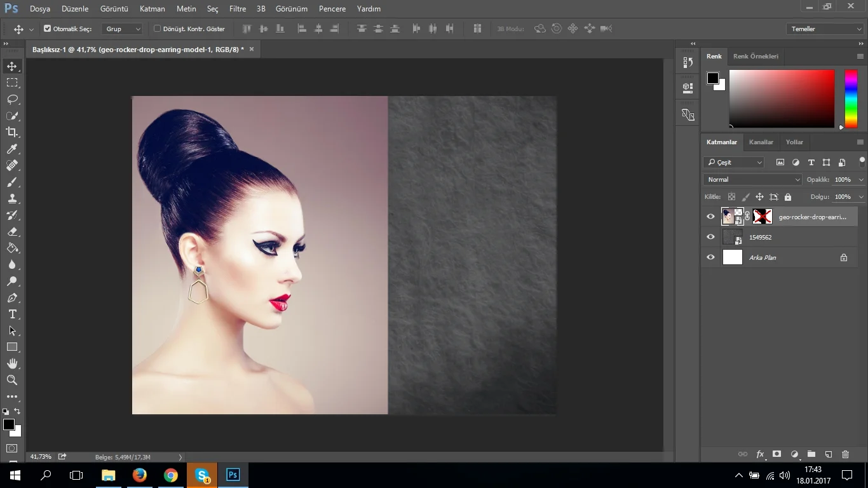Open the Temeller workspace dropdown
868x488 pixels.
click(x=824, y=29)
